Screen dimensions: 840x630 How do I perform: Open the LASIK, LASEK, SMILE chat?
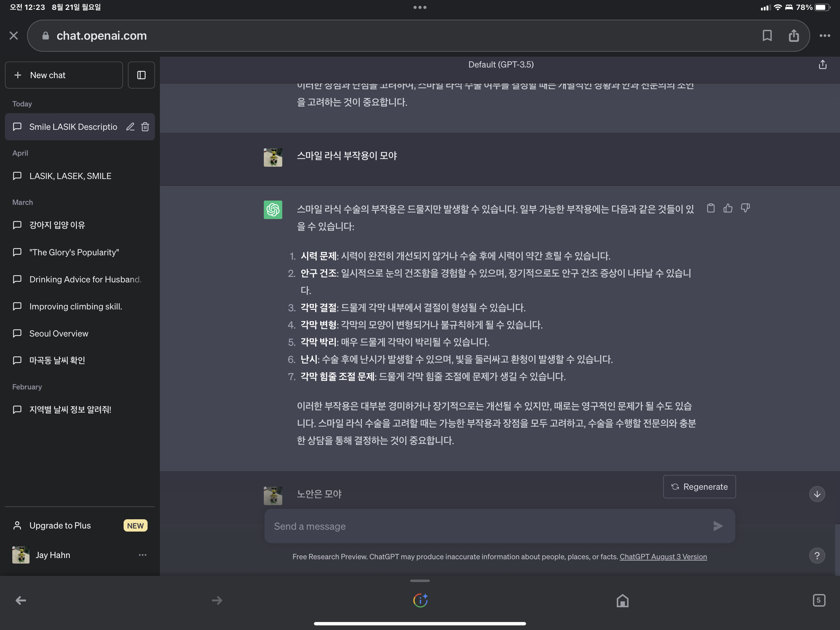tap(70, 176)
